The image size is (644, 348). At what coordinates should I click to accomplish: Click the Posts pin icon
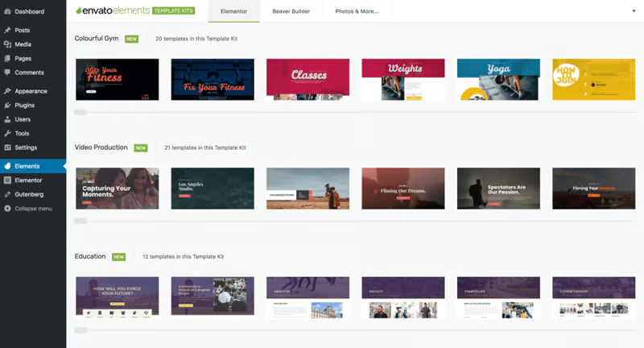tap(7, 31)
